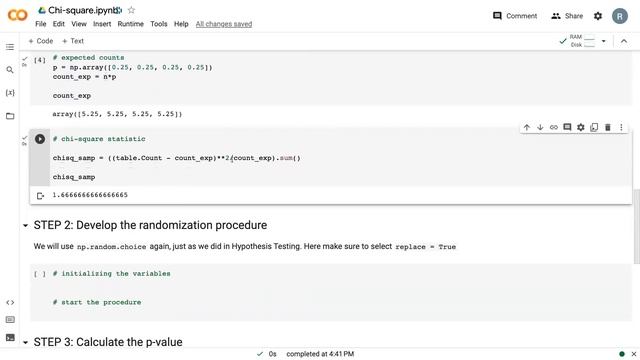The image size is (640, 360).
Task: Add a comment to the cell
Action: pyautogui.click(x=567, y=127)
